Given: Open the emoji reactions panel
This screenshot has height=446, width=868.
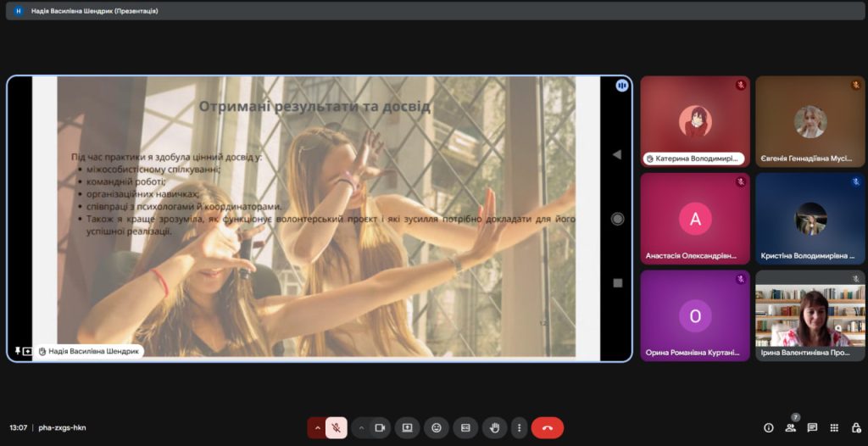Looking at the screenshot, I should tap(437, 428).
